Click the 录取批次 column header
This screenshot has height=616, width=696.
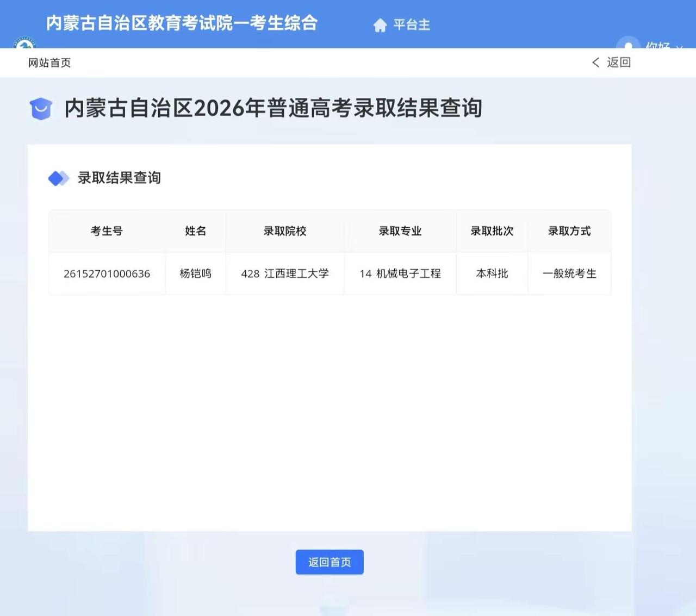[492, 231]
